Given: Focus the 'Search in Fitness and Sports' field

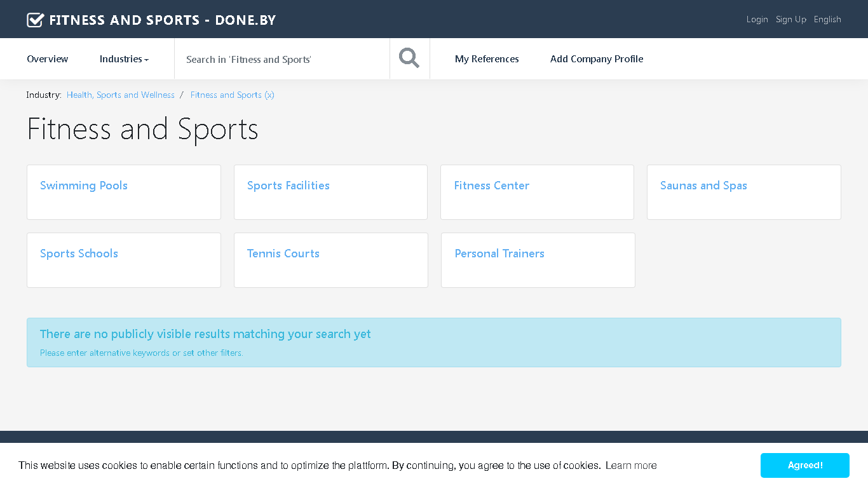Looking at the screenshot, I should coord(282,59).
